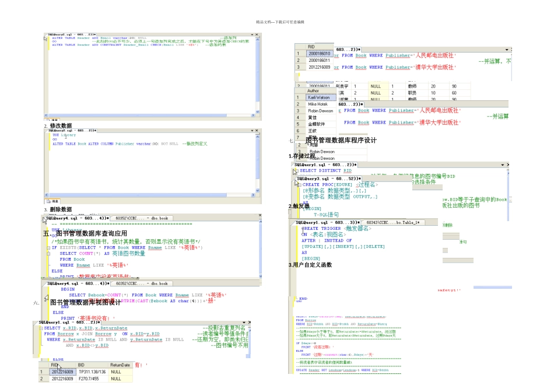Open the bo.Table_1 tab
Screen dimensions: 554x392
tap(392, 222)
